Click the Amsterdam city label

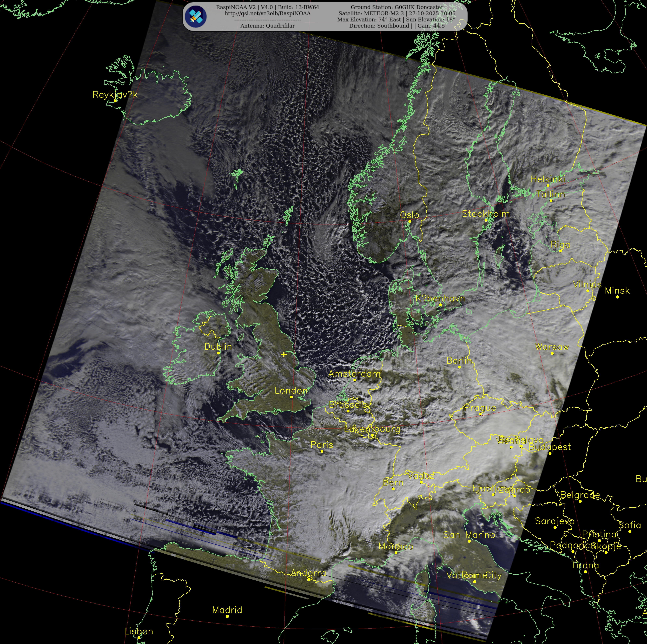354,373
